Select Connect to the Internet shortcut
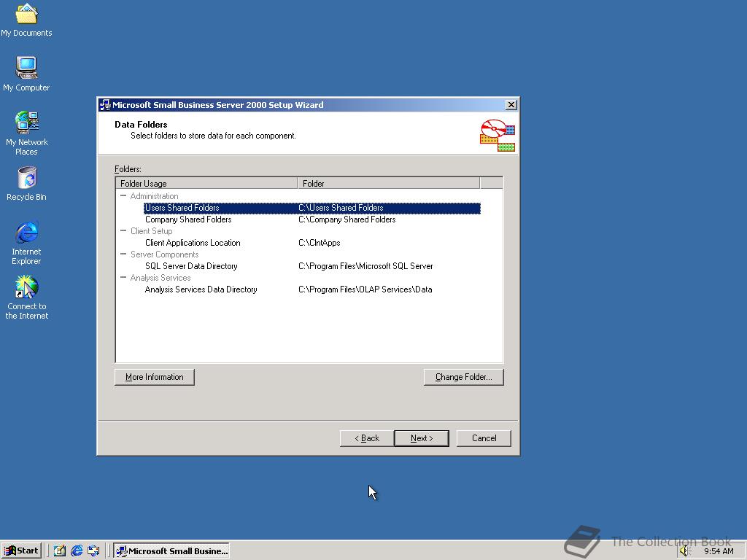747x560 pixels. click(x=26, y=297)
